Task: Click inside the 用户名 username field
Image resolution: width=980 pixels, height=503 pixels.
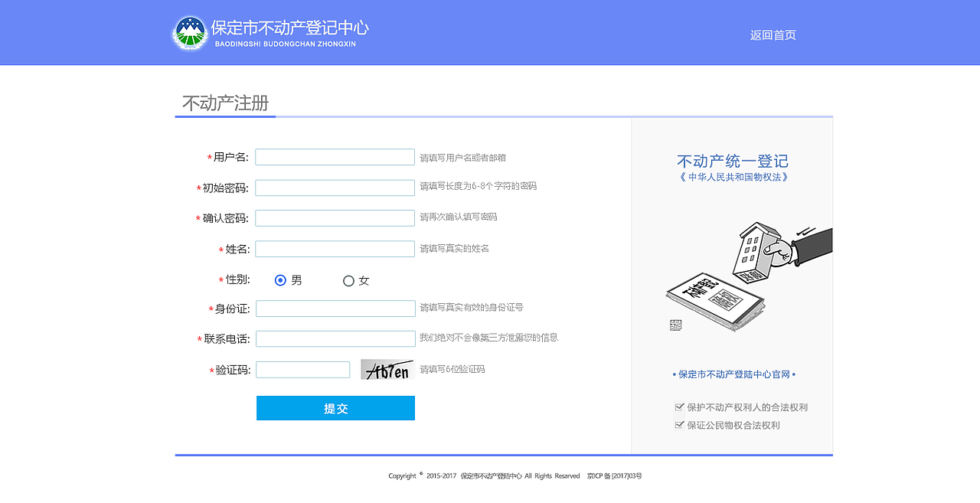Action: (x=335, y=156)
